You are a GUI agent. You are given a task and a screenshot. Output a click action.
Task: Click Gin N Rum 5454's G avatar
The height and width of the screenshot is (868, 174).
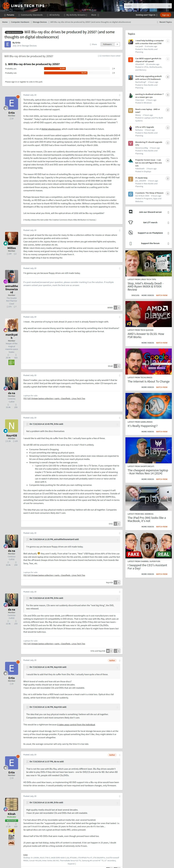pyautogui.click(x=130, y=194)
